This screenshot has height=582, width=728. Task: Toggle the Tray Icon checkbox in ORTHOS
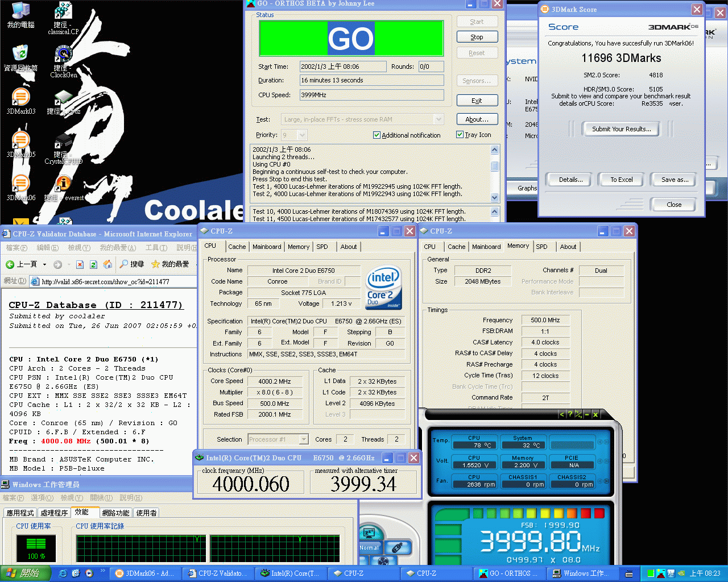click(460, 135)
